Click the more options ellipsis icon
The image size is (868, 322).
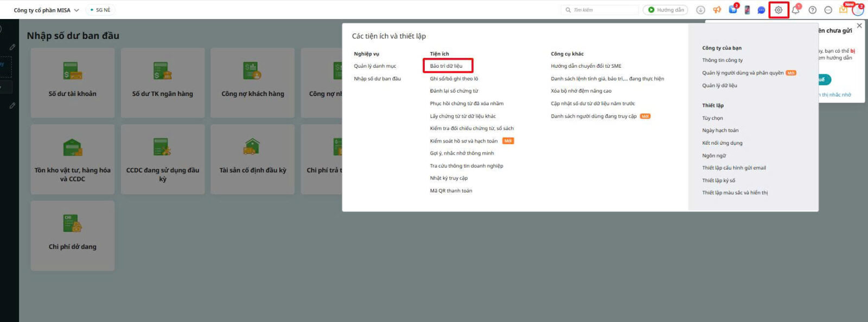(x=828, y=10)
